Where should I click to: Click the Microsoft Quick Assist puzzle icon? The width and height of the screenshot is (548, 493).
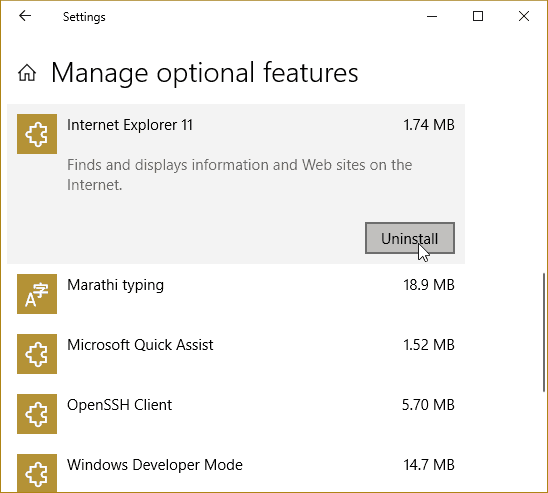click(37, 354)
